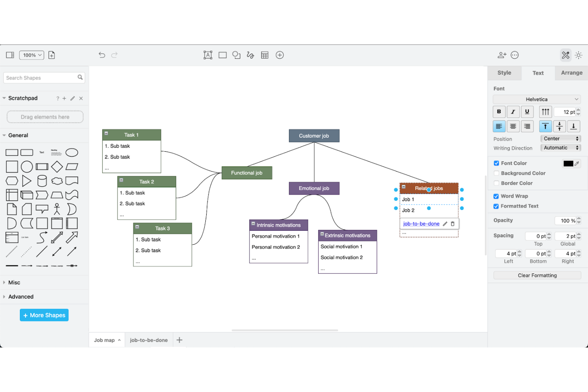The width and height of the screenshot is (588, 392).
Task: Uncheck the Word Wrap checkbox
Action: pos(496,196)
